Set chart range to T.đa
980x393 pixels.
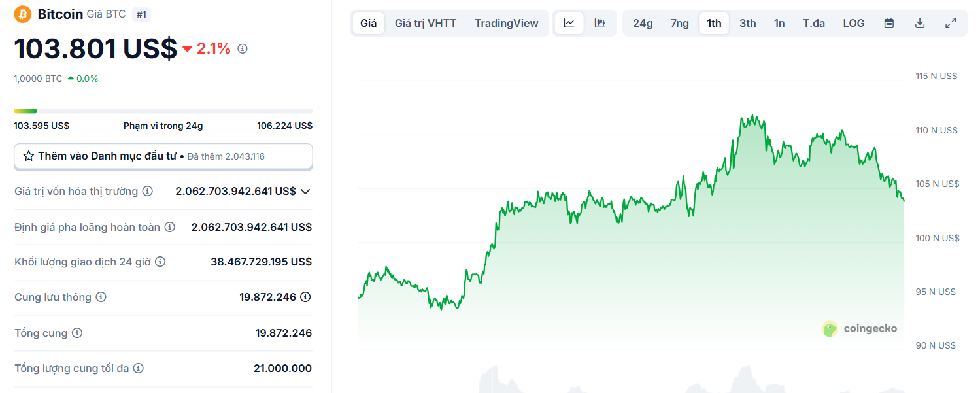[814, 24]
